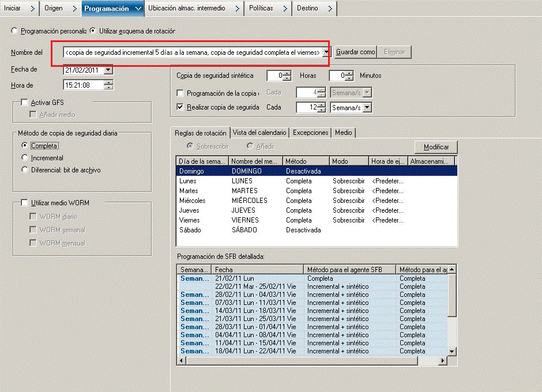Open the Fecha de date picker arrow
542x392 pixels.
click(108, 70)
